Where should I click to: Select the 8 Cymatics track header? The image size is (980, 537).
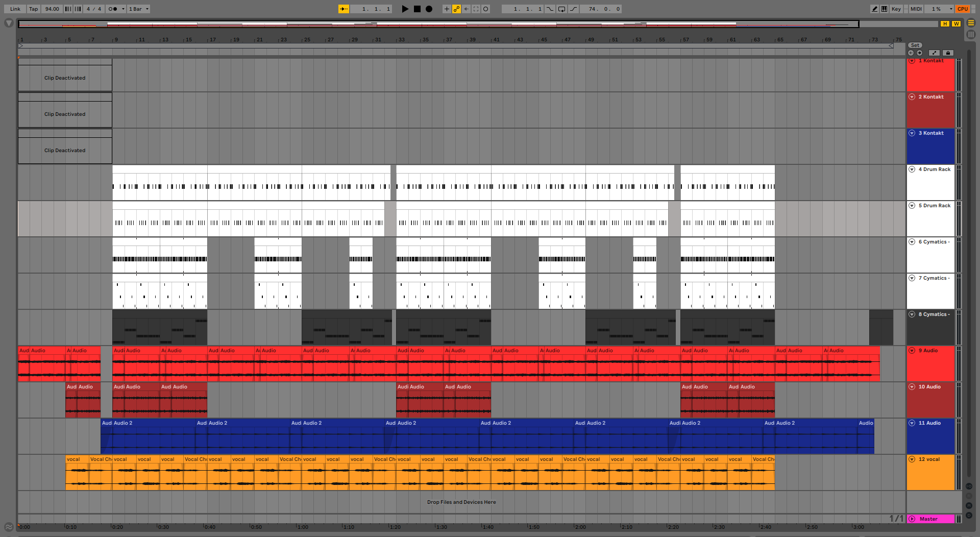(930, 327)
